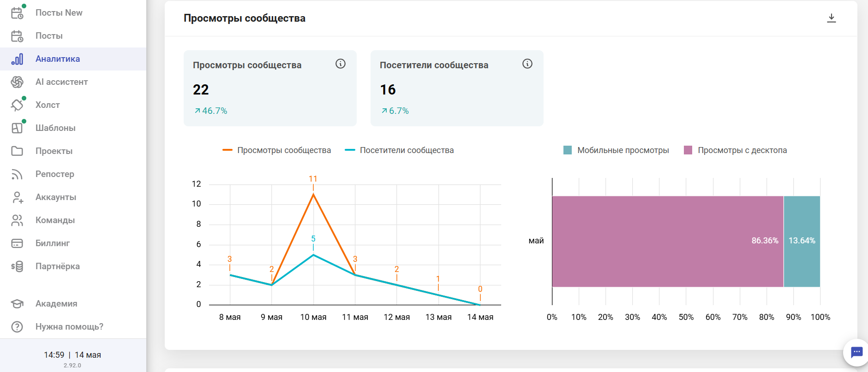Open Академия link
Screen dimensions: 868x372
[x=56, y=304]
